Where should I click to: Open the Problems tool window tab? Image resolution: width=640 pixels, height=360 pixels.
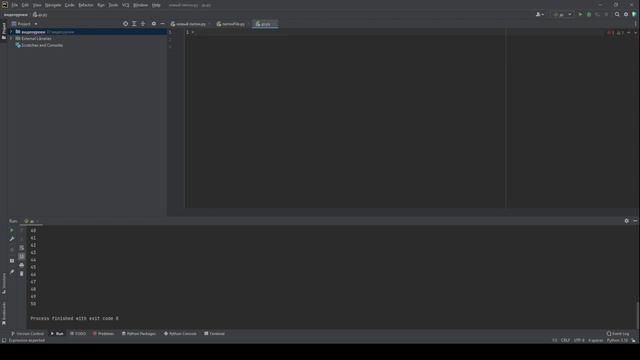click(x=103, y=334)
